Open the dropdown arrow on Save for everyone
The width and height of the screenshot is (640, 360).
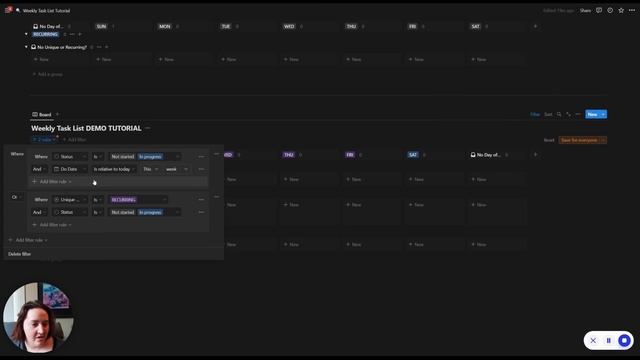click(603, 140)
